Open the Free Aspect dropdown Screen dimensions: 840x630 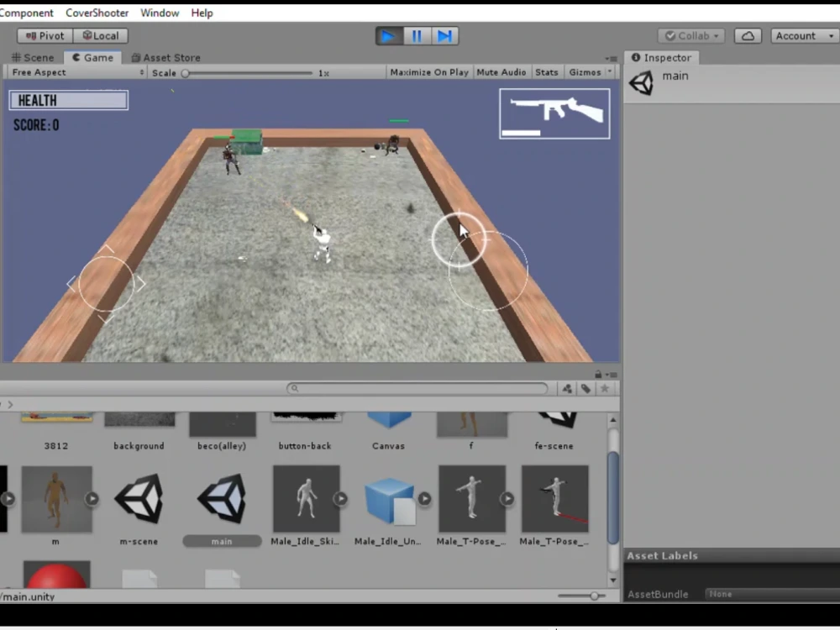[x=77, y=72]
